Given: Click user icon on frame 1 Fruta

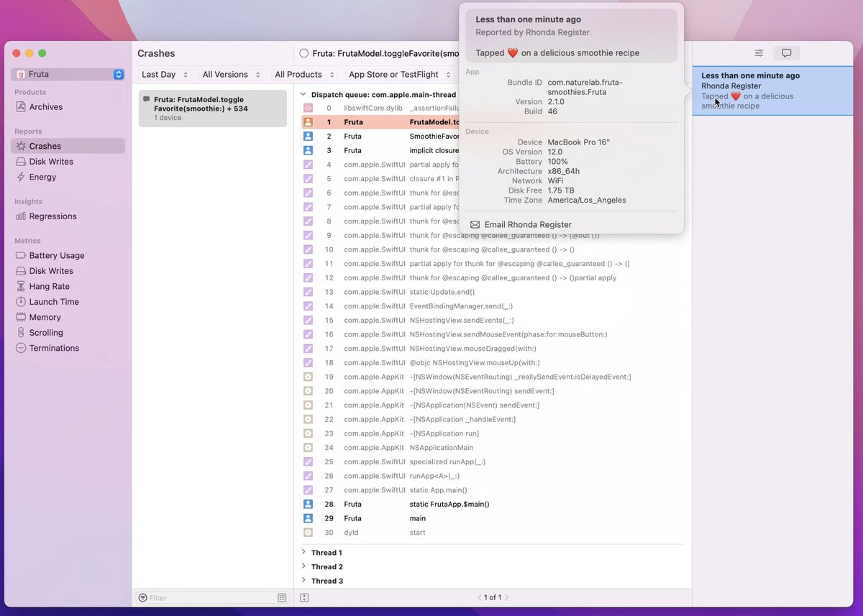Looking at the screenshot, I should [x=308, y=122].
